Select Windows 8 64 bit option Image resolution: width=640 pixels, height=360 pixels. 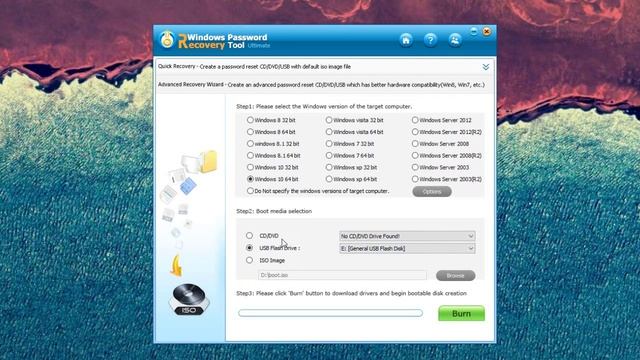point(250,132)
